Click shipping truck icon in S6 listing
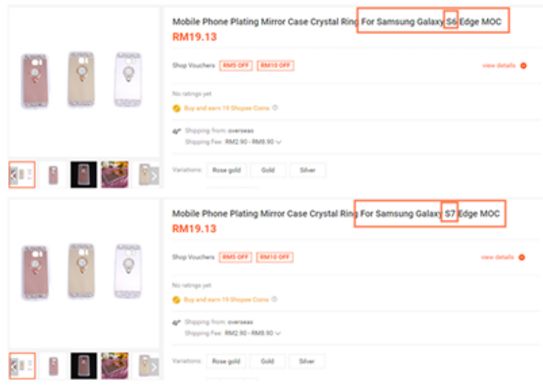This screenshot has height=390, width=543. tap(177, 131)
